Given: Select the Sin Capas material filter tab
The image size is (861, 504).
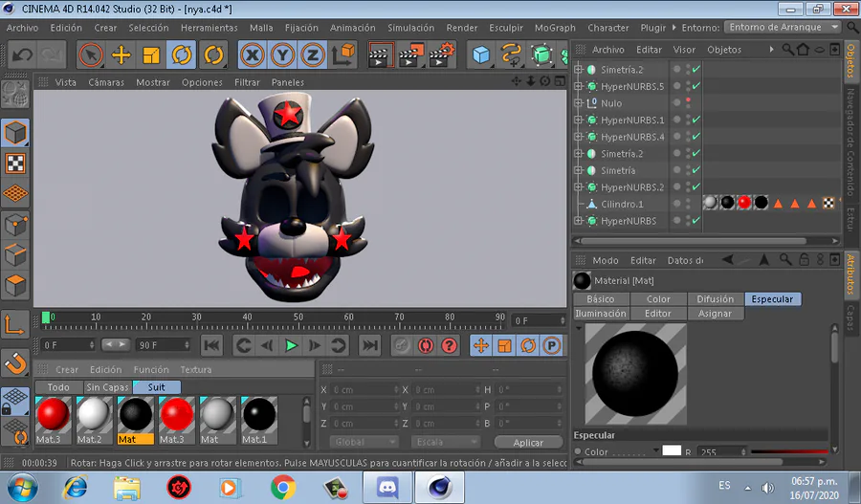Looking at the screenshot, I should pyautogui.click(x=107, y=387).
